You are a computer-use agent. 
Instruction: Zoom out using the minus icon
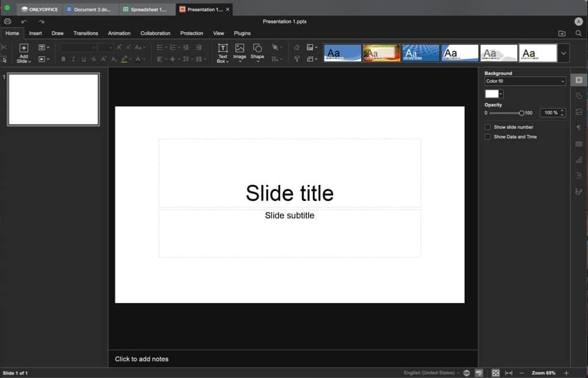(522, 373)
